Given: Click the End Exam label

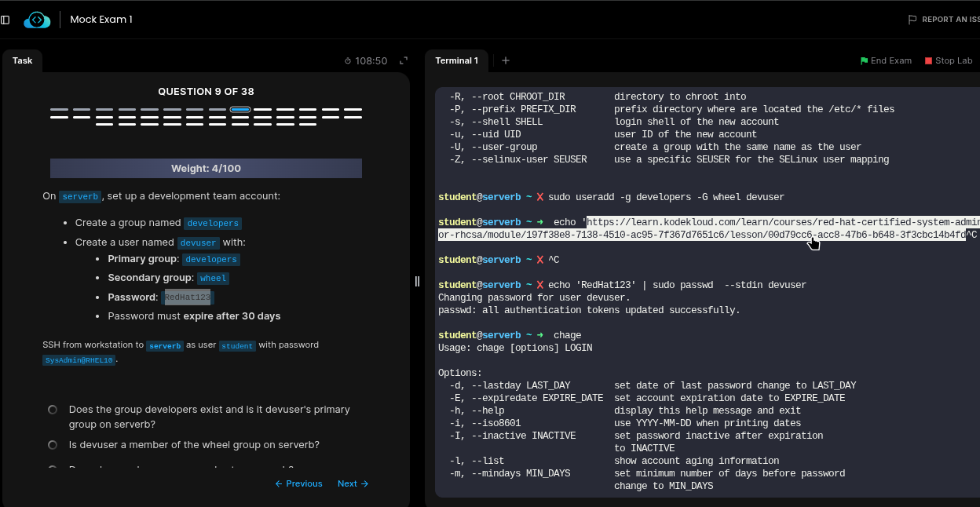Looking at the screenshot, I should 891,60.
